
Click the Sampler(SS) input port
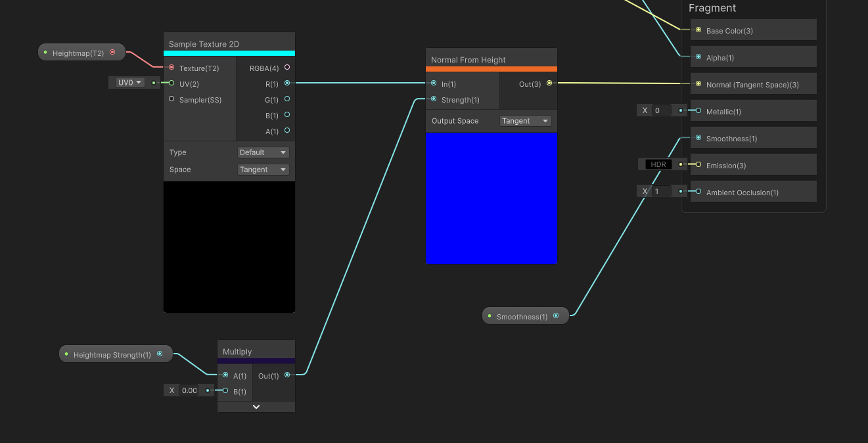pos(171,99)
